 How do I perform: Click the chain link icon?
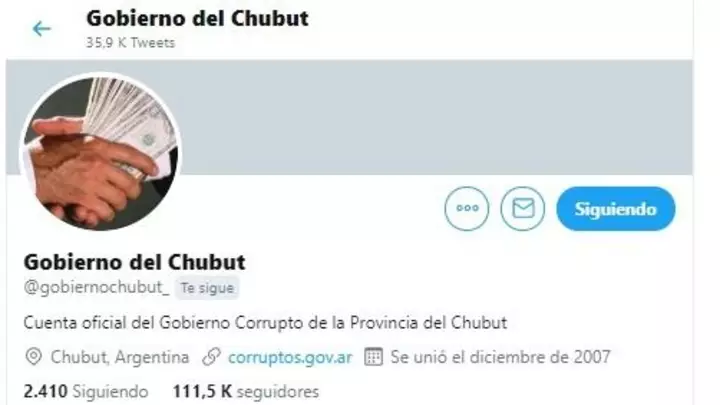click(212, 357)
